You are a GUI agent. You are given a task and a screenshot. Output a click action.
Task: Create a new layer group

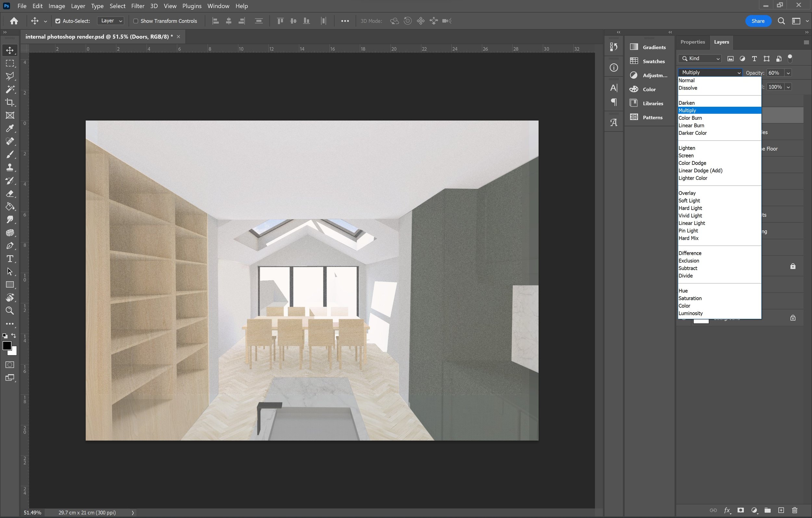768,510
